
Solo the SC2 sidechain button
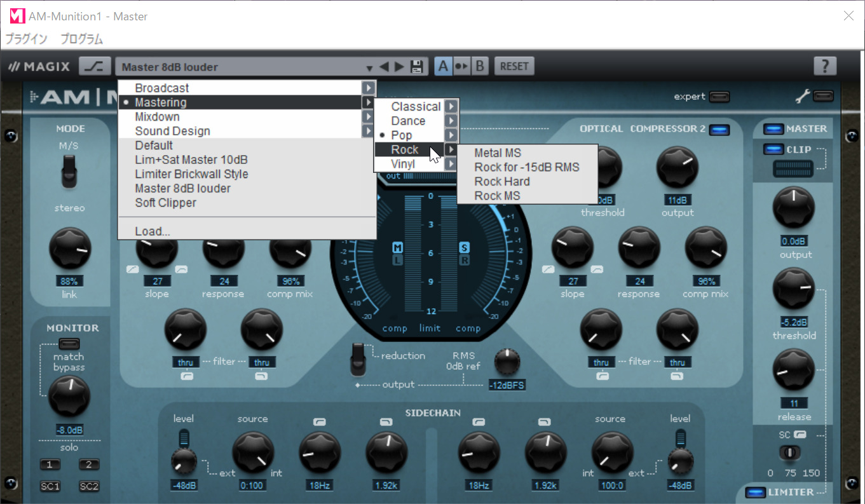(x=90, y=486)
